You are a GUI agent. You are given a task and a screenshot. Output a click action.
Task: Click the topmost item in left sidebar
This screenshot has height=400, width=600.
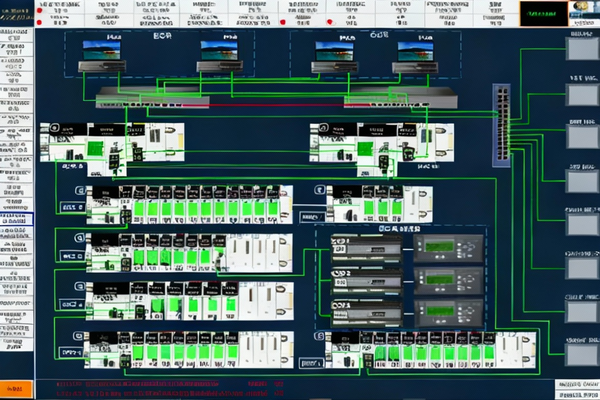click(x=17, y=35)
